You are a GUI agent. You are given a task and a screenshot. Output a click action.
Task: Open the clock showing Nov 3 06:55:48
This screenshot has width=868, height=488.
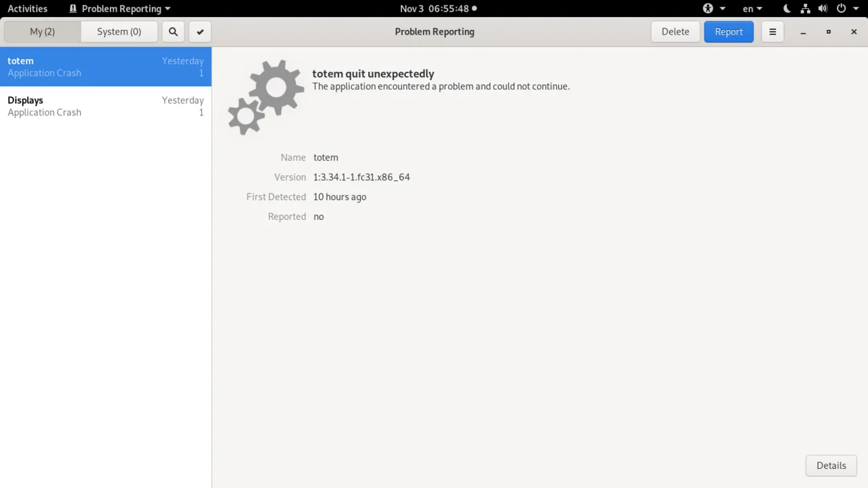[x=438, y=9]
